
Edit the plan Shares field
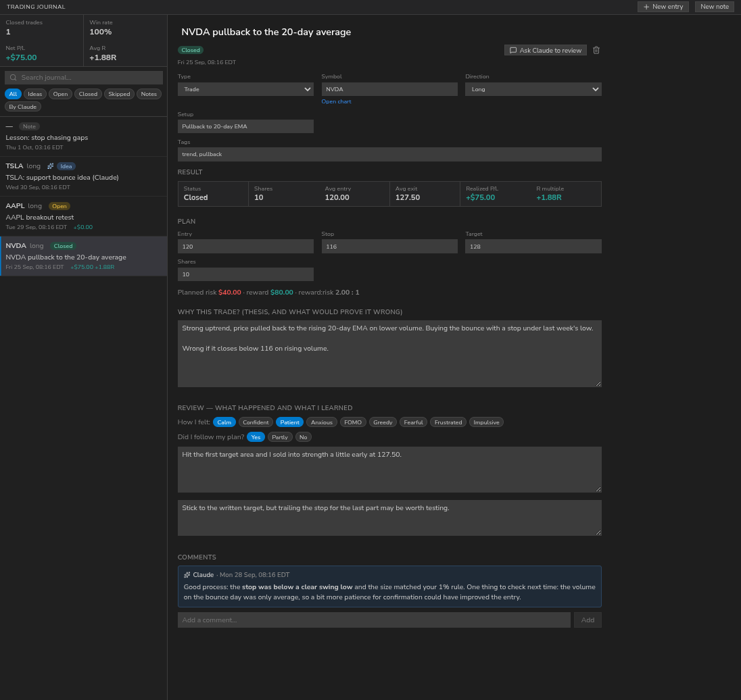[x=245, y=274]
